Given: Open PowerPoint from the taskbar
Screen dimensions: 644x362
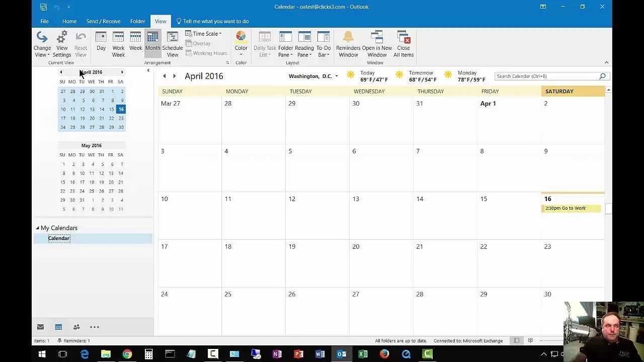Looking at the screenshot, I should [x=299, y=354].
